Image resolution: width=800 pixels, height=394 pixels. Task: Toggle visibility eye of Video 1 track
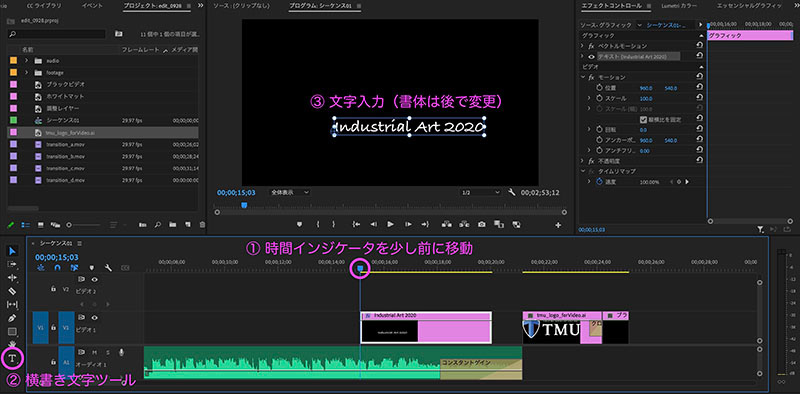pos(94,317)
